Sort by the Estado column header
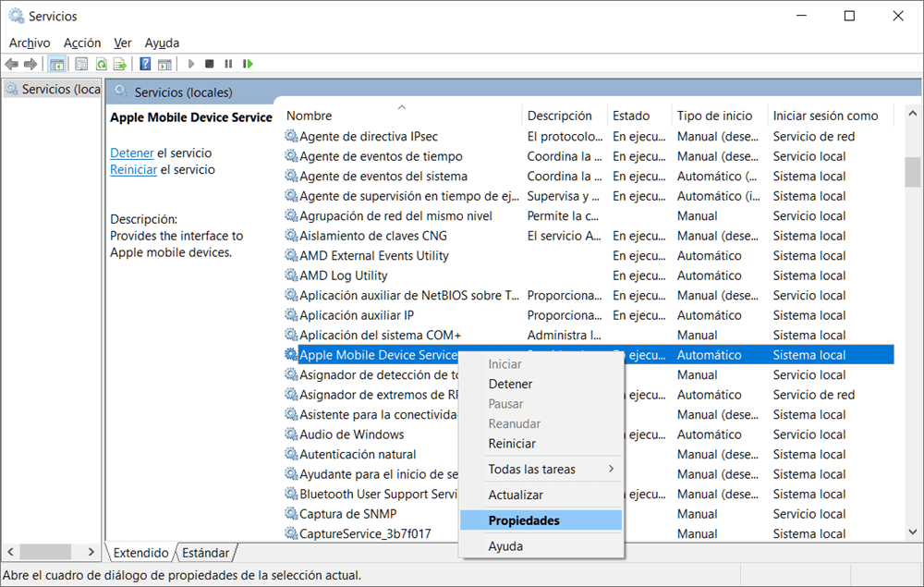This screenshot has height=587, width=924. [639, 116]
